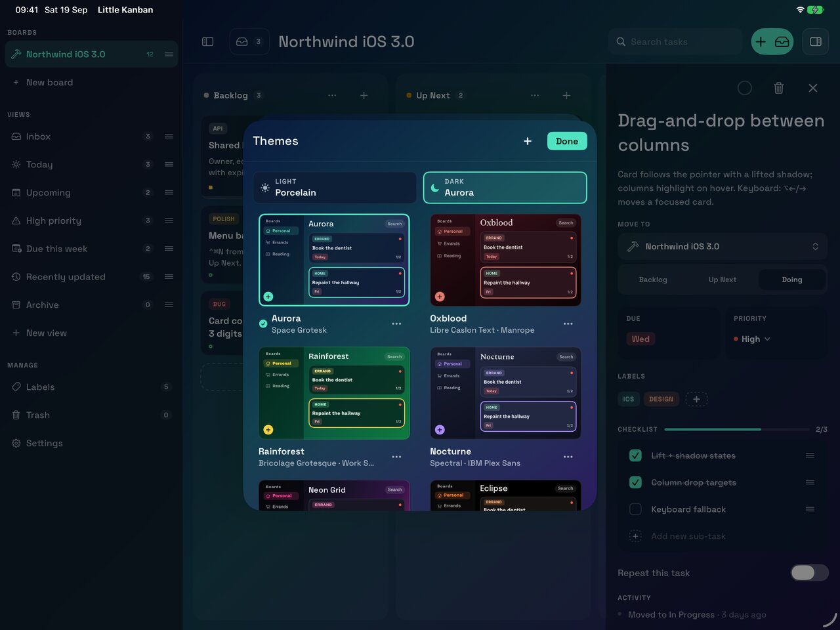The image size is (840, 630).
Task: Select the Rainforest theme preview thumbnail
Action: coord(335,393)
